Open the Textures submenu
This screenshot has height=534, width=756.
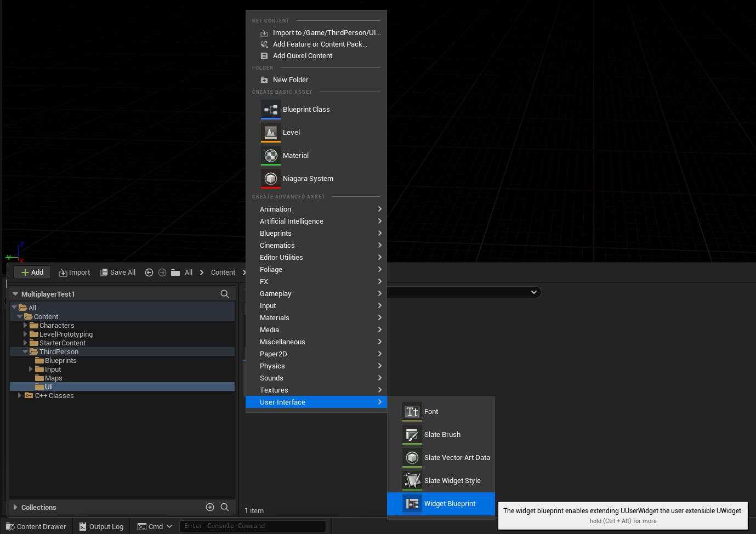coord(274,390)
